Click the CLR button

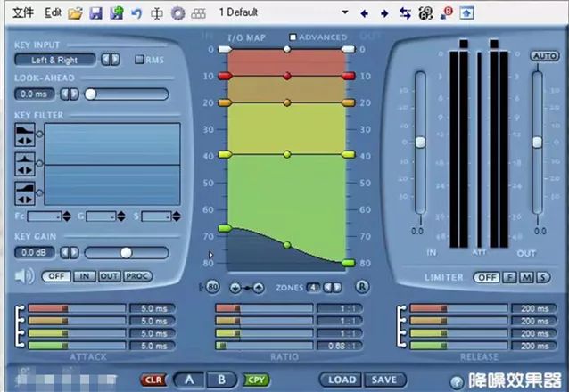153,380
